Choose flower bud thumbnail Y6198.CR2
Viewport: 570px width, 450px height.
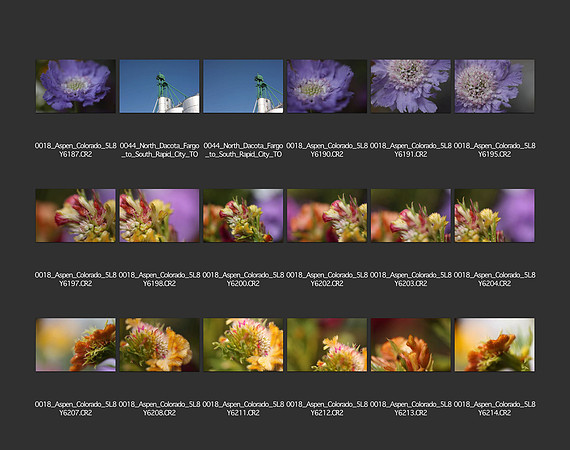(159, 216)
